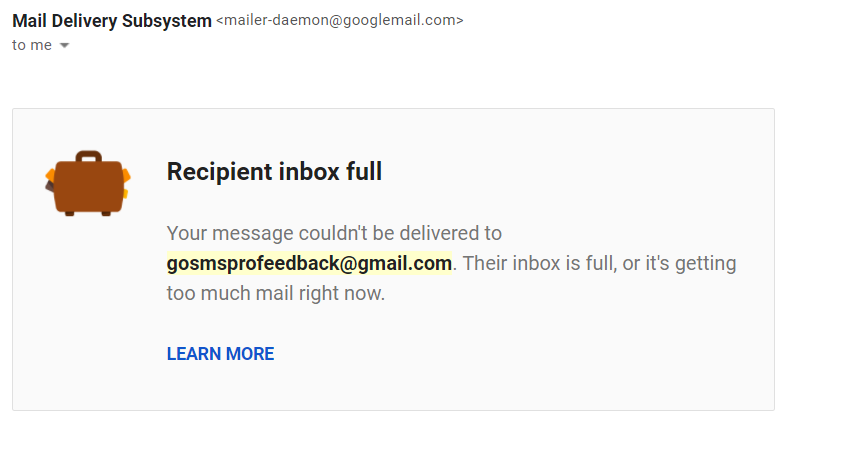This screenshot has width=843, height=456.
Task: Open the LEARN MORE link
Action: click(x=220, y=354)
